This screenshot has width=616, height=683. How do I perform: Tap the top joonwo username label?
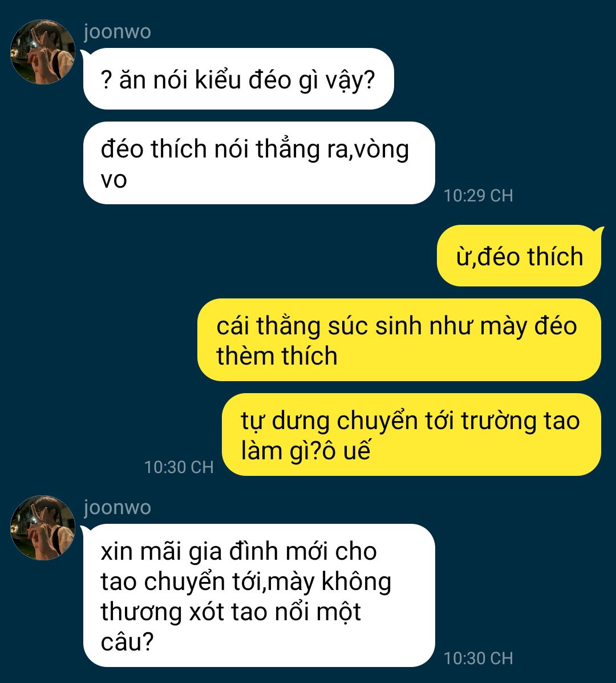(117, 32)
